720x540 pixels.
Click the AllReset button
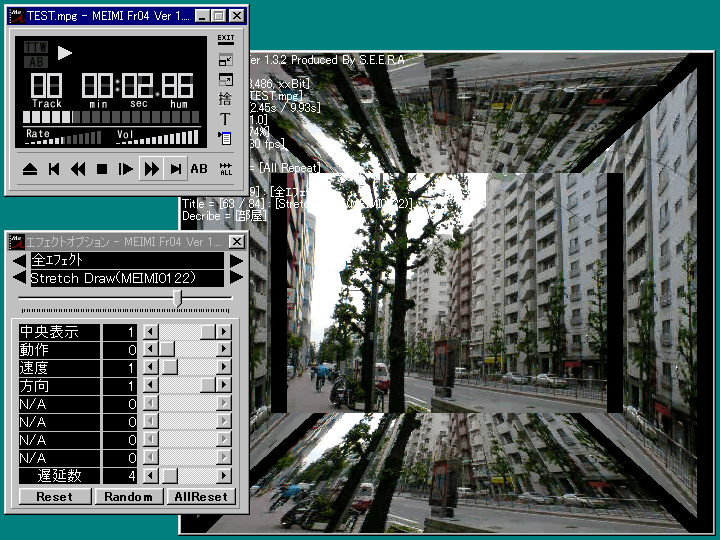[x=199, y=496]
